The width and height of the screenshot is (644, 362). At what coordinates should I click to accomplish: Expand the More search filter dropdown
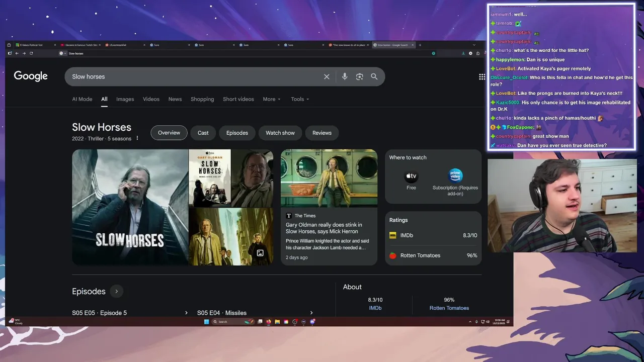point(272,99)
